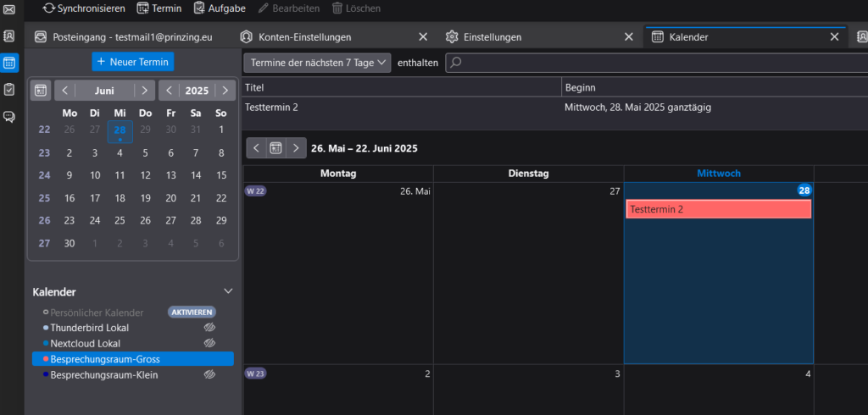
Task: Click Synchronisieren in the toolbar
Action: click(x=84, y=8)
